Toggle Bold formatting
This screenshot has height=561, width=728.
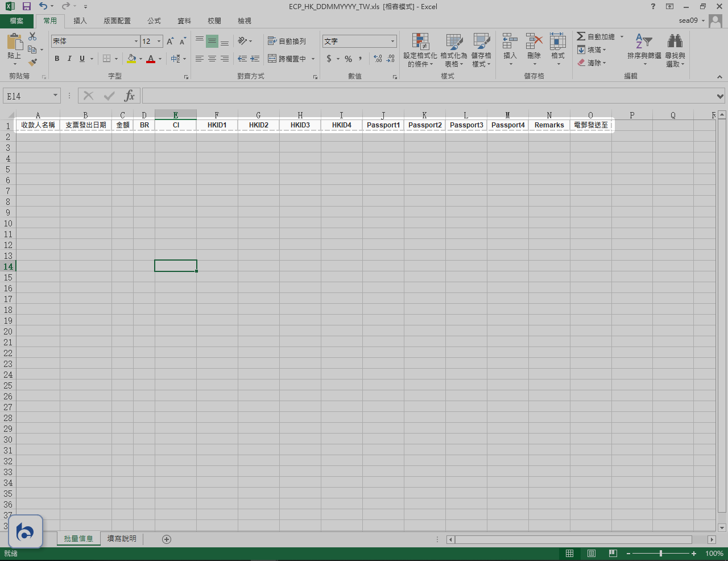click(57, 59)
